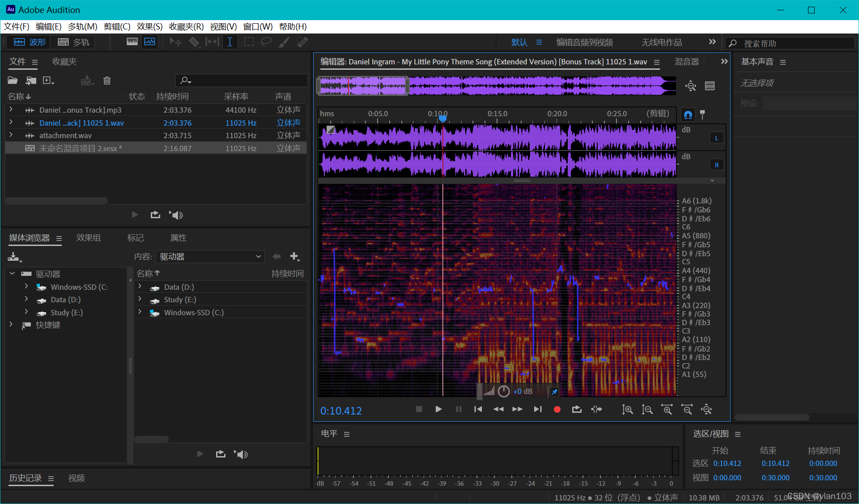
Task: Select the Lasso Selection tool
Action: 266,42
